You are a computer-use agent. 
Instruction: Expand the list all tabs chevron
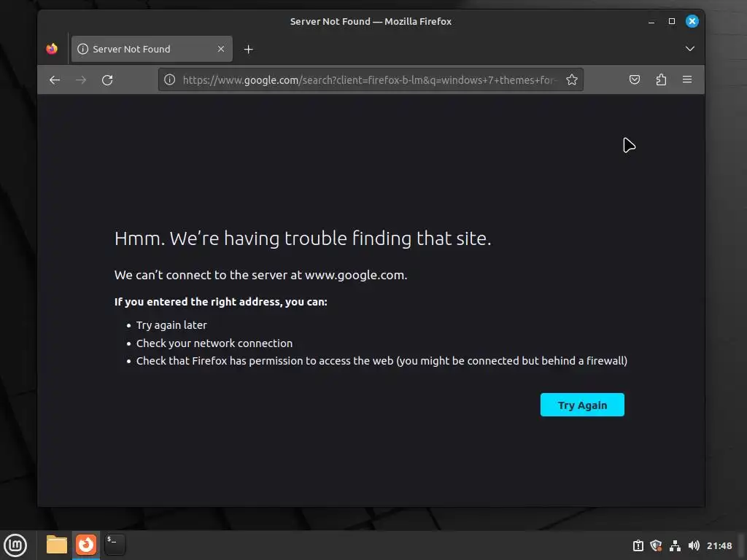click(689, 49)
